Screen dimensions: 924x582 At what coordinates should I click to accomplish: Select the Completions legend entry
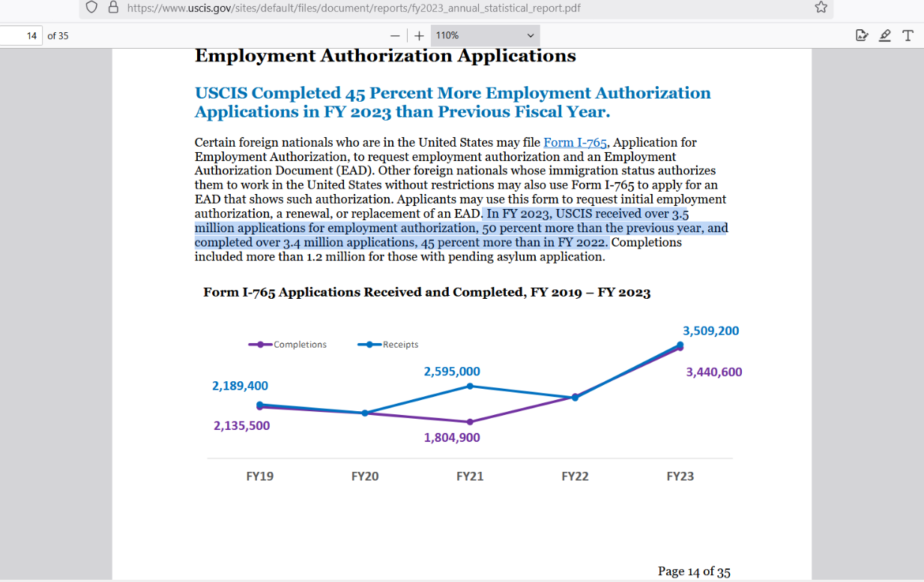[x=288, y=345]
